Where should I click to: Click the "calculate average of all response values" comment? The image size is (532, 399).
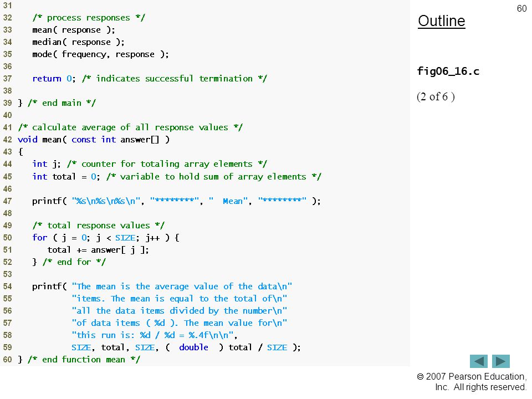(130, 127)
